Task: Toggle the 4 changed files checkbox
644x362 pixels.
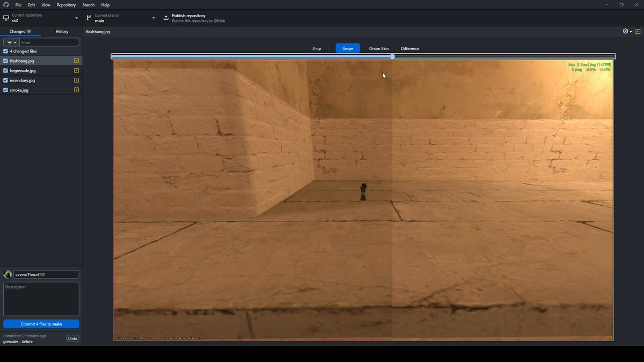Action: tap(5, 51)
